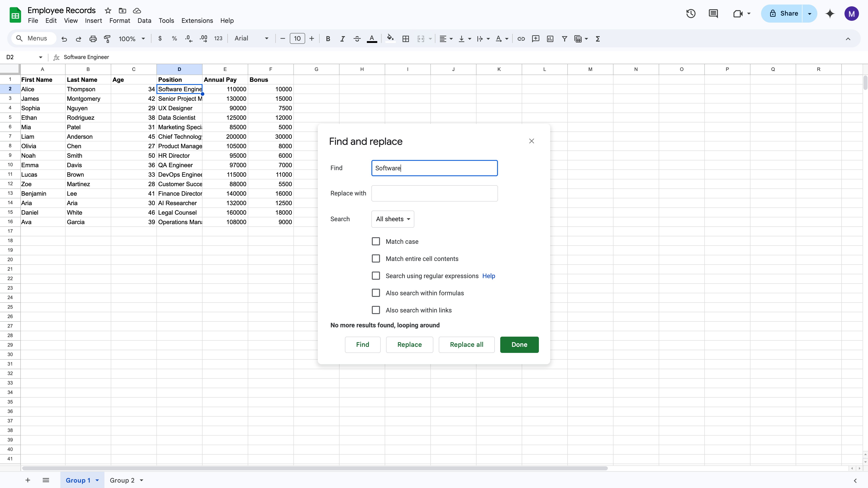Click the move to folder icon
Screen dimensions: 868x488
pos(122,10)
